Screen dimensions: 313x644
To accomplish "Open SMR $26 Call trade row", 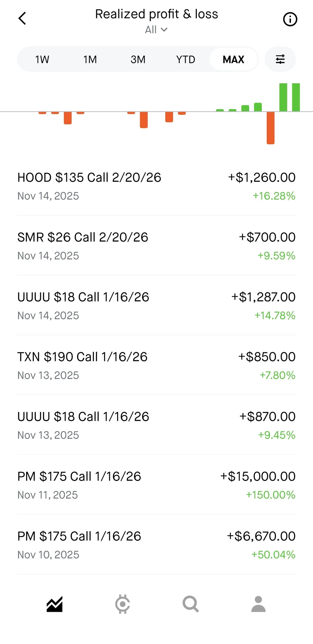I will click(x=156, y=246).
